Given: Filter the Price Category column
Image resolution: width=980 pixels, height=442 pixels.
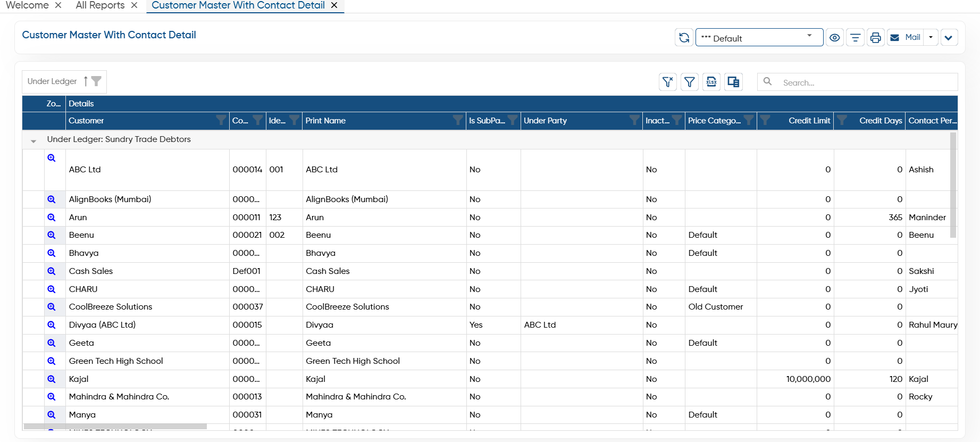Looking at the screenshot, I should tap(748, 120).
